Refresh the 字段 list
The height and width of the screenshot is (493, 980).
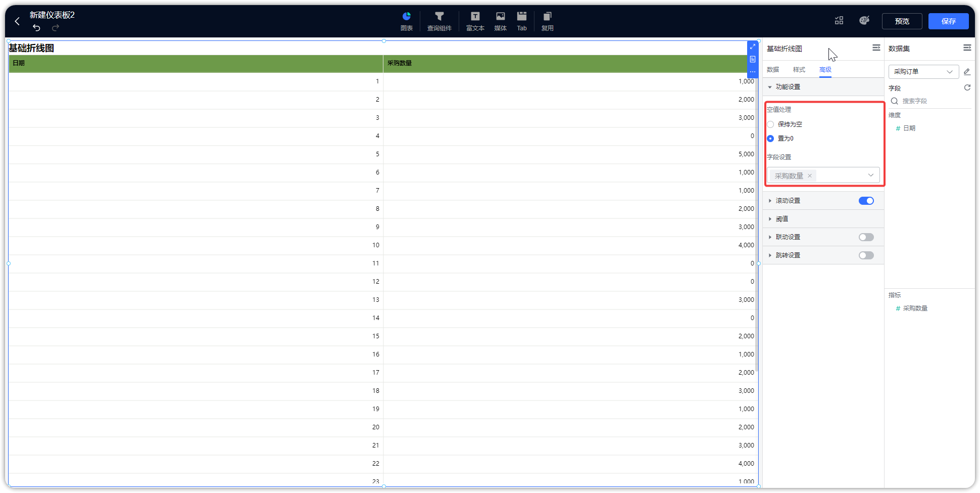click(x=967, y=87)
